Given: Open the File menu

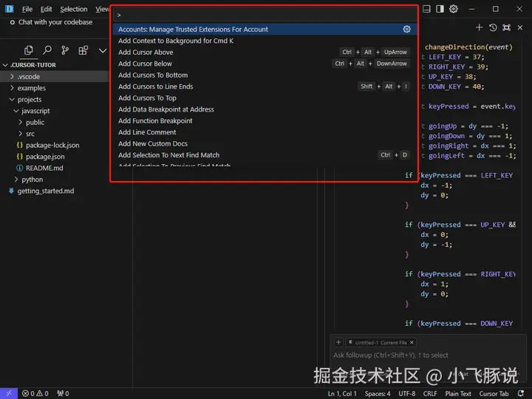Looking at the screenshot, I should click(x=27, y=9).
